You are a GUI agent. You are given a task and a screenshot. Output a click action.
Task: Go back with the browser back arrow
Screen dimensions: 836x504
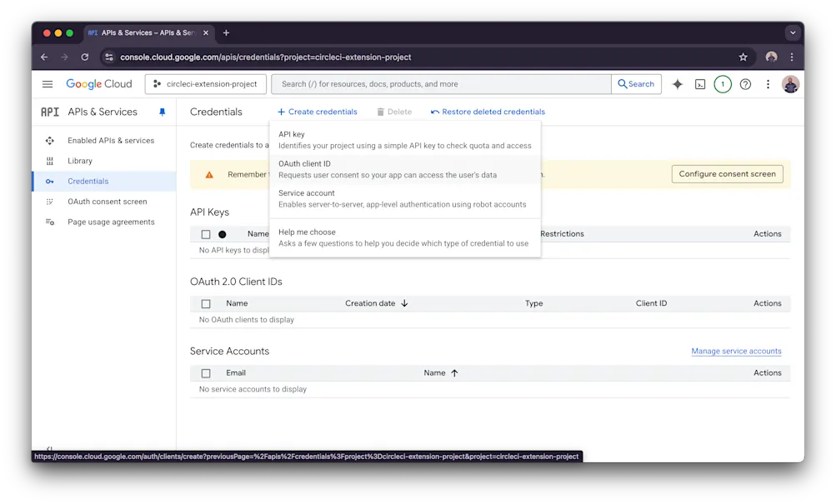point(44,57)
